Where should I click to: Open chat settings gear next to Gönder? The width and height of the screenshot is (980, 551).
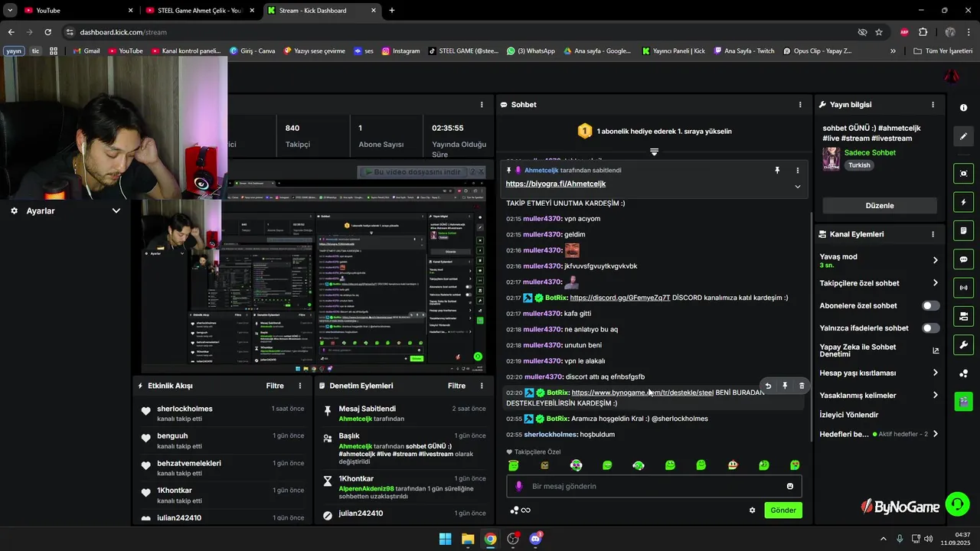[x=752, y=510]
